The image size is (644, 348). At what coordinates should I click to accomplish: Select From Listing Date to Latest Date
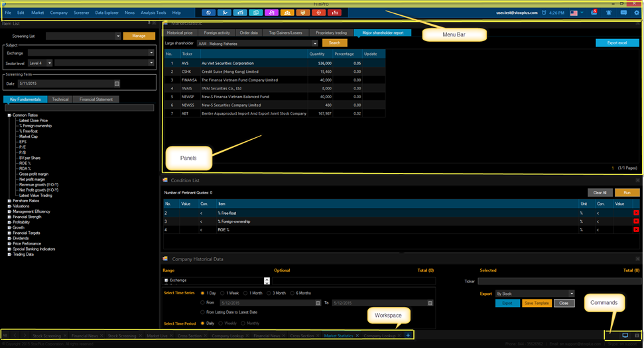202,312
